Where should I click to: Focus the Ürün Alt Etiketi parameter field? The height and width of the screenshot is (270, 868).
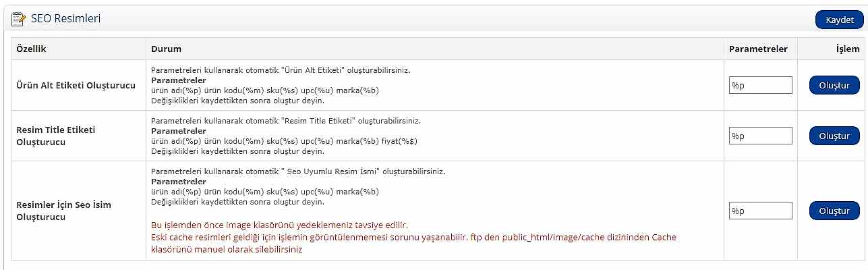click(760, 85)
